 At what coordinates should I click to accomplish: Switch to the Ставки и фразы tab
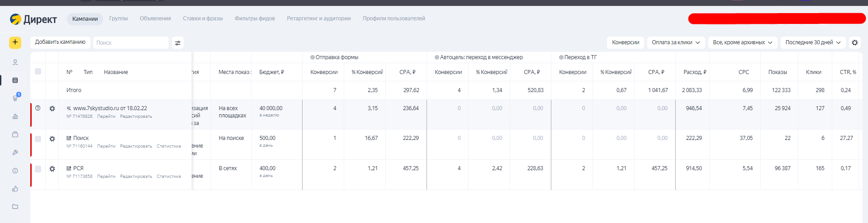(x=203, y=19)
